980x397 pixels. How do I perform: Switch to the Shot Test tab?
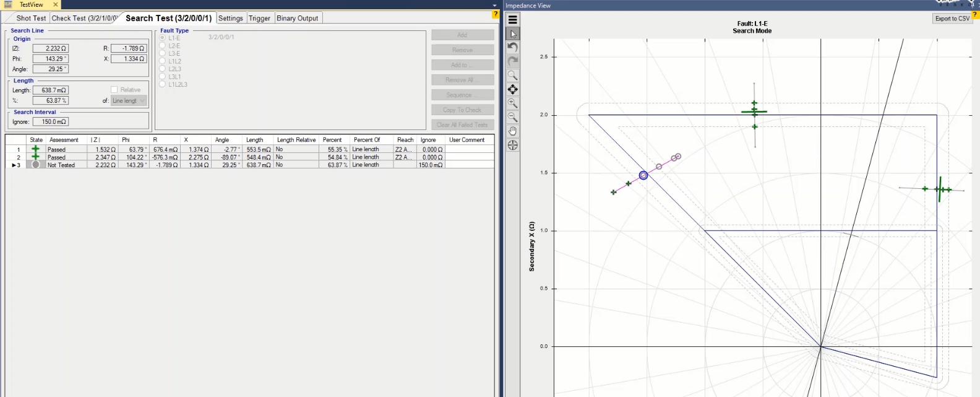click(31, 19)
